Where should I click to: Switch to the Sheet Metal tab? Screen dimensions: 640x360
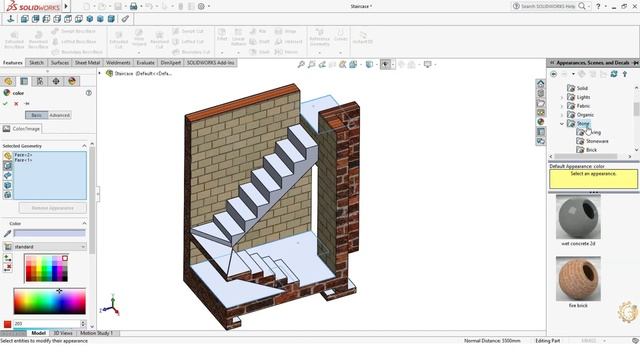coord(87,63)
